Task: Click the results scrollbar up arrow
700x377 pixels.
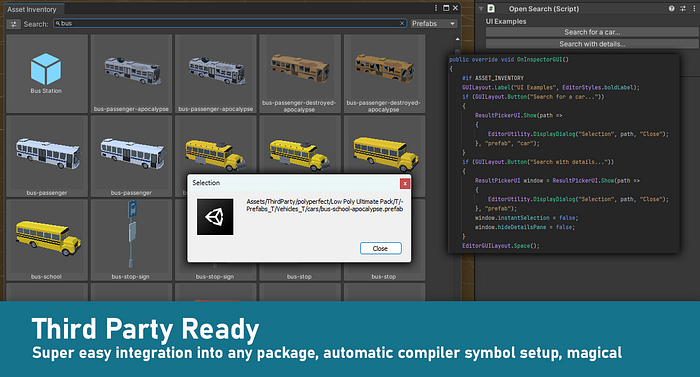Action: click(457, 39)
